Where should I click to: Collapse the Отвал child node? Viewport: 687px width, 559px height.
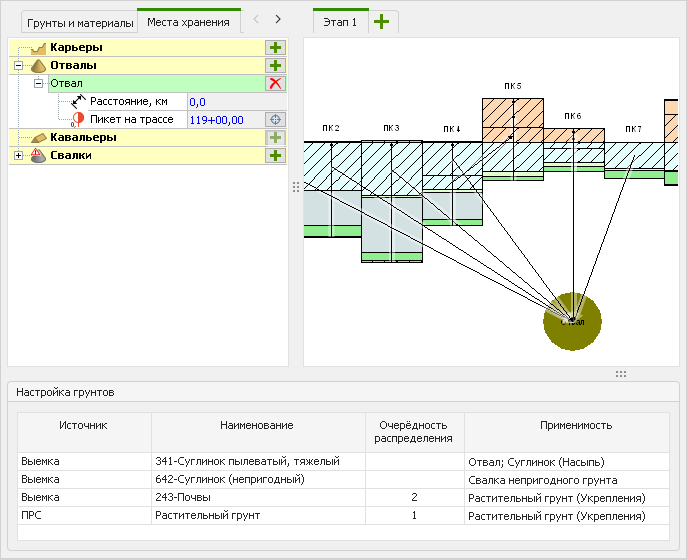[39, 83]
